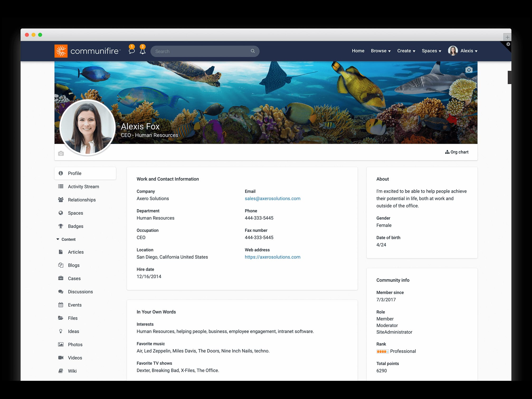Select the Profile sidebar label

click(x=75, y=173)
